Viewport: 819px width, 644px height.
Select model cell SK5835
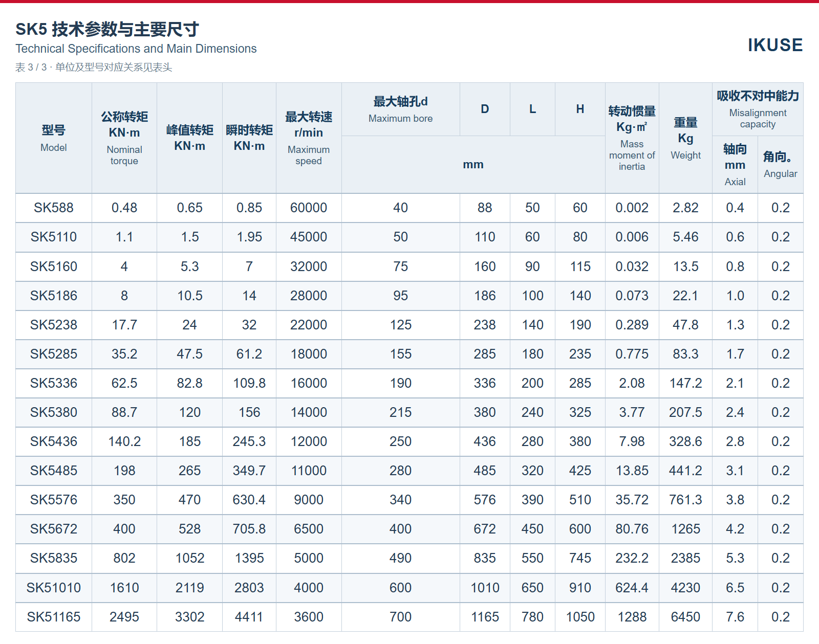[54, 558]
